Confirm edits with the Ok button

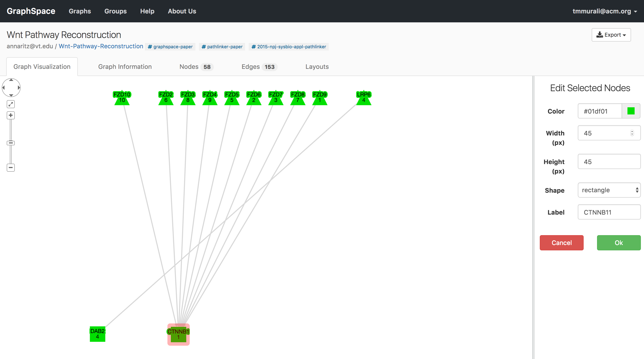pos(619,243)
